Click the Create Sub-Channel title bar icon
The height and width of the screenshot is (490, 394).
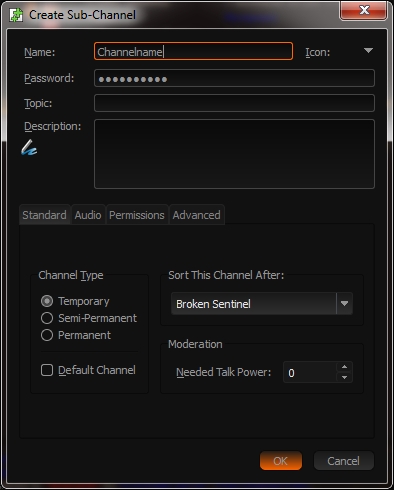(x=16, y=15)
